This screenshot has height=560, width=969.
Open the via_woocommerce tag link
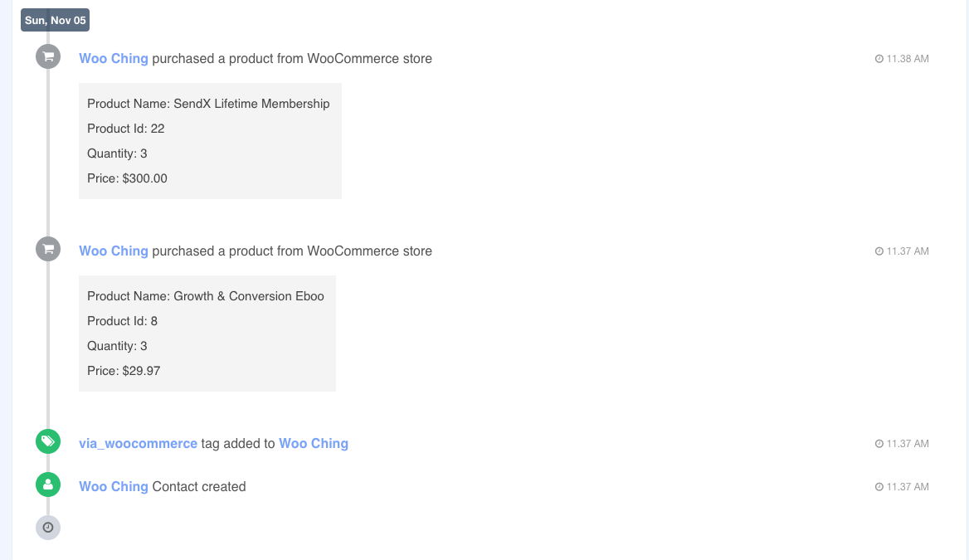coord(138,444)
